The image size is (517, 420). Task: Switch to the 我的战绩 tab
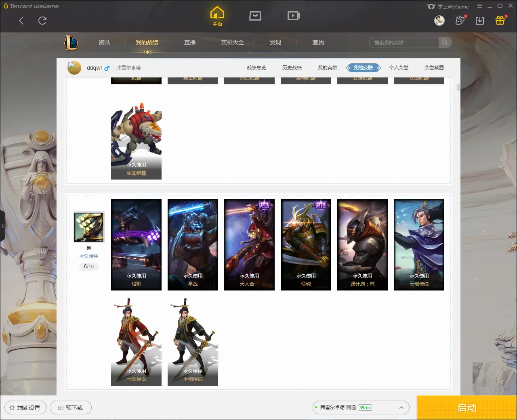[147, 42]
